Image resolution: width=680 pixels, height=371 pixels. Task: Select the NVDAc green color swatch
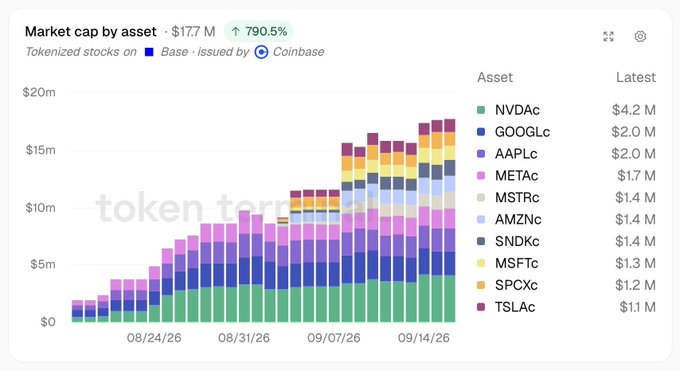(x=481, y=110)
